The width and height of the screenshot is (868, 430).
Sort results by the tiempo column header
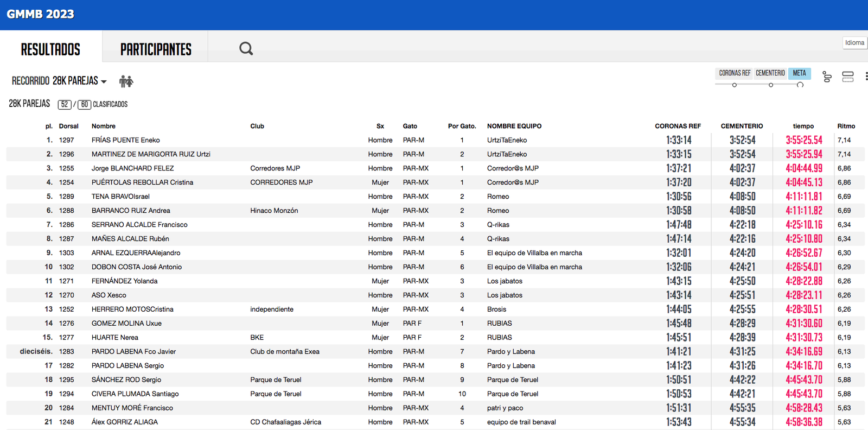(x=803, y=126)
